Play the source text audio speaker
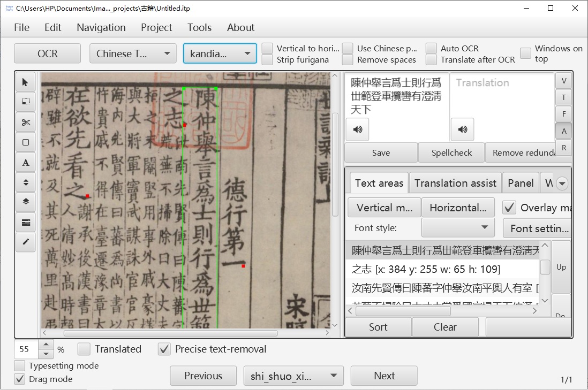Screen dimensions: 588x390 click(x=357, y=129)
